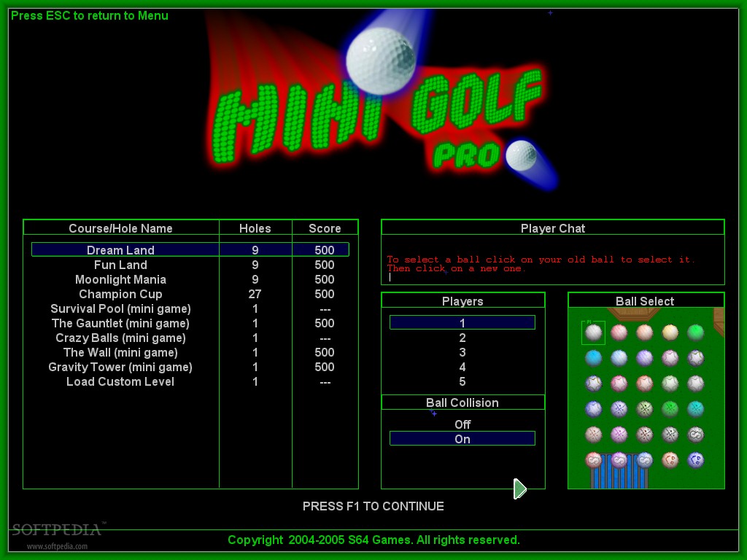This screenshot has height=560, width=747.
Task: Pick the olive green X-and-dots ball
Action: click(645, 408)
